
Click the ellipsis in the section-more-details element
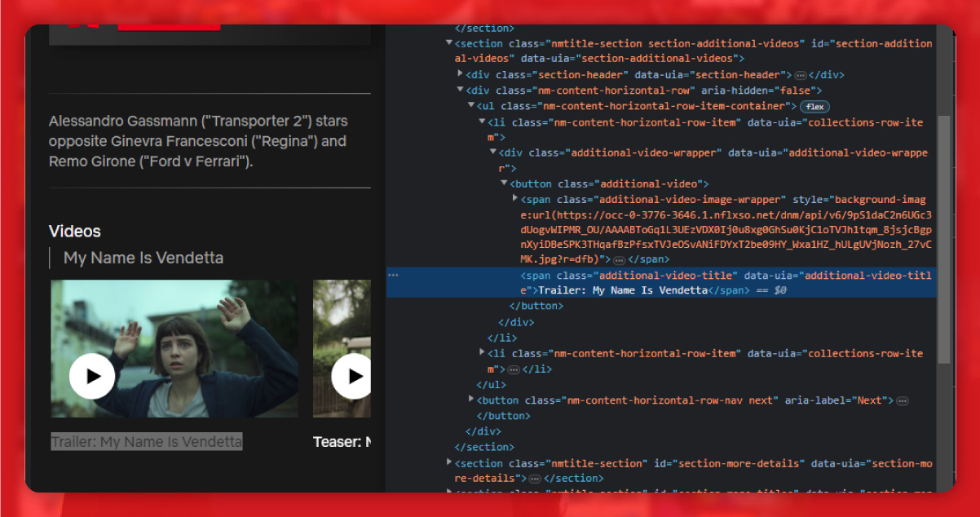click(x=533, y=478)
